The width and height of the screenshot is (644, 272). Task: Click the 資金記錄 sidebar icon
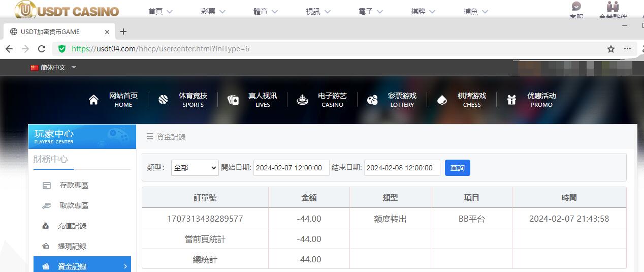[x=46, y=266]
